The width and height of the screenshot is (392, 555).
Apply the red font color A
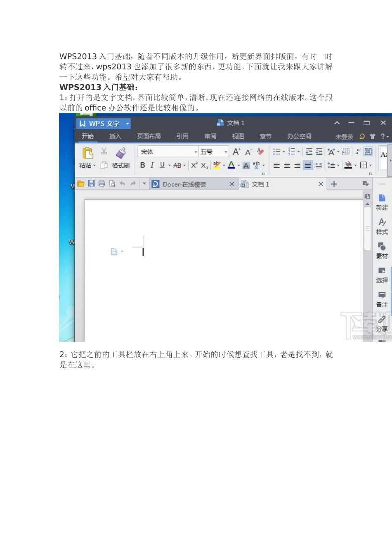tap(231, 165)
